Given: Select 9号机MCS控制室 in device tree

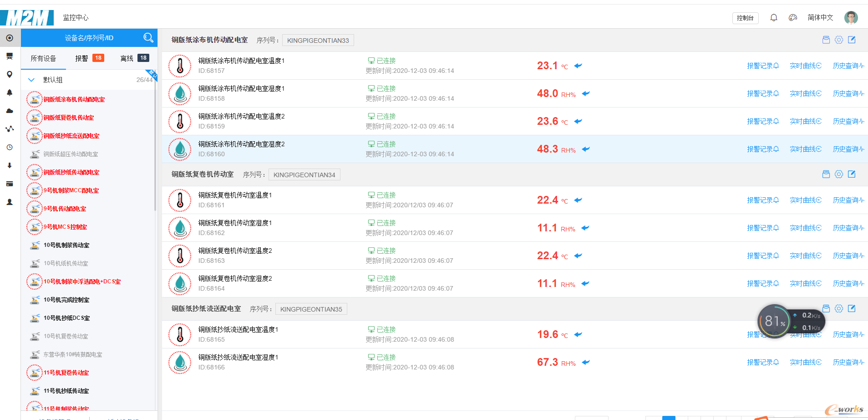Looking at the screenshot, I should [x=65, y=227].
